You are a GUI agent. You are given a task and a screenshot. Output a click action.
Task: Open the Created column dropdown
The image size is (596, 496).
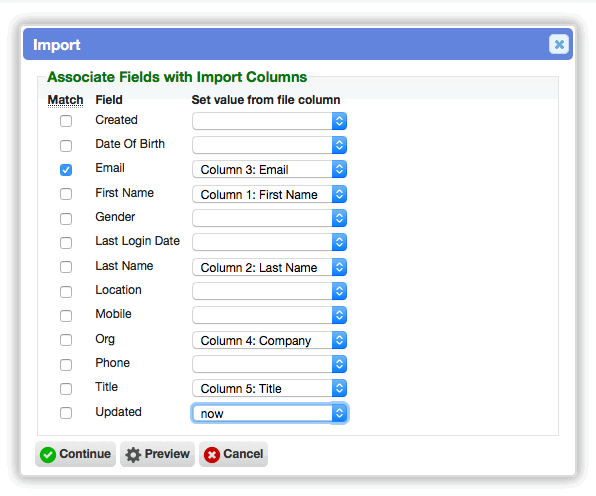point(269,121)
